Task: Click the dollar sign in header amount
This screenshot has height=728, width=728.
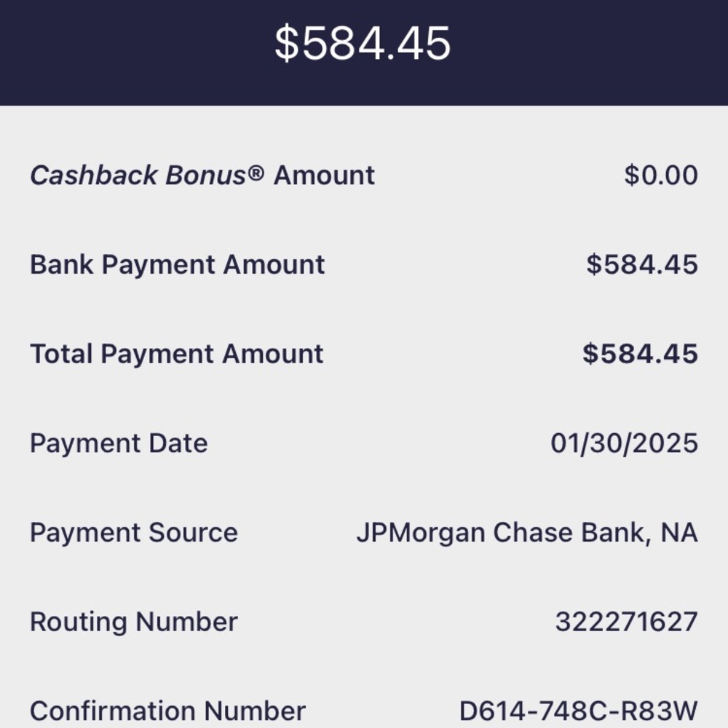Action: (x=286, y=43)
